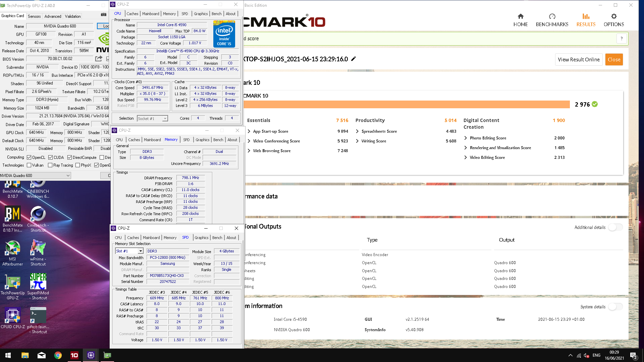Toggle Ray Tracing checkbox in GPU-Z
The image size is (644, 362).
[50, 165]
